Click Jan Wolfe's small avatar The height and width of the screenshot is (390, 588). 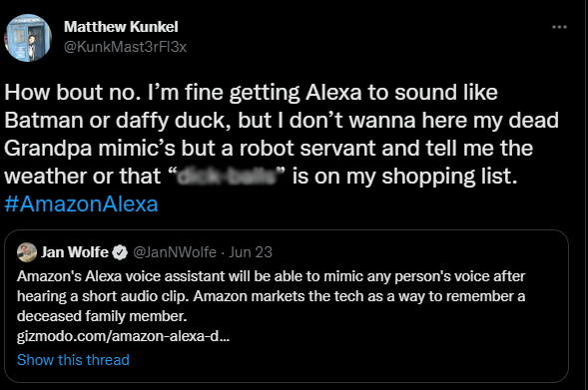27,252
